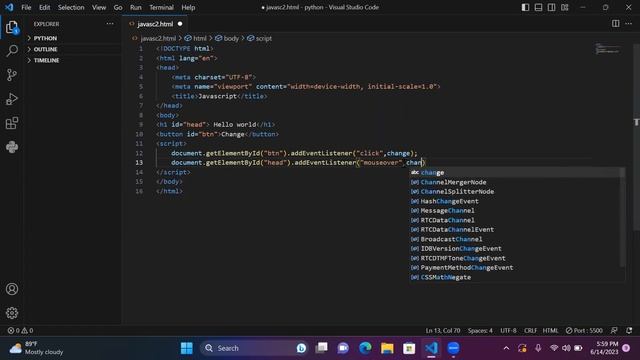Open the View menu
The image size is (640, 360).
[x=99, y=7]
